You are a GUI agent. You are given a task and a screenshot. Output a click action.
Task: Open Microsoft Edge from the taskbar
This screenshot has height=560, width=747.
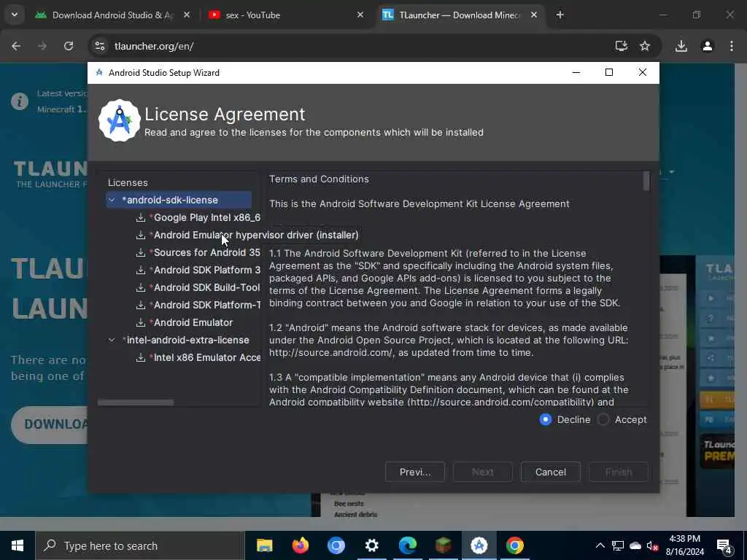click(x=407, y=545)
